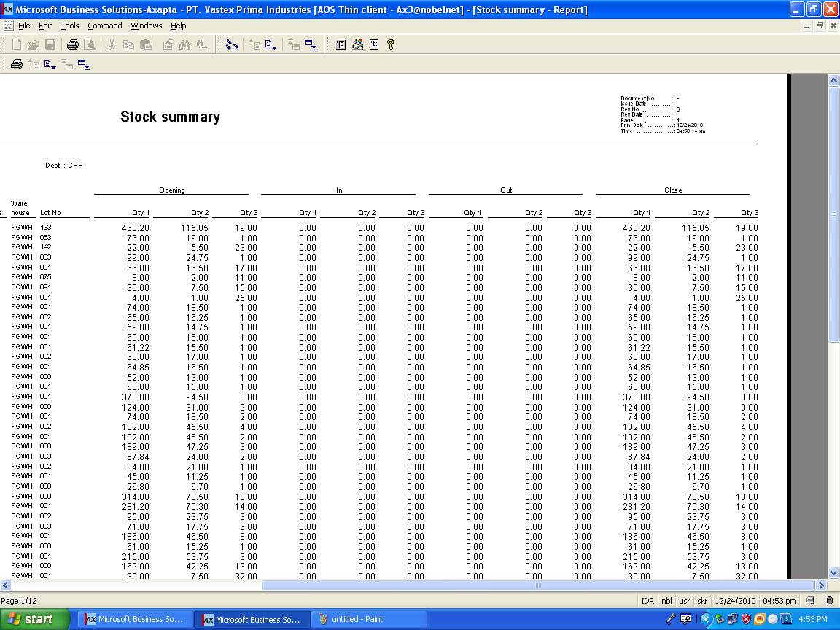Click the Page 1/12 status text
Image resolution: width=840 pixels, height=630 pixels.
pos(19,601)
